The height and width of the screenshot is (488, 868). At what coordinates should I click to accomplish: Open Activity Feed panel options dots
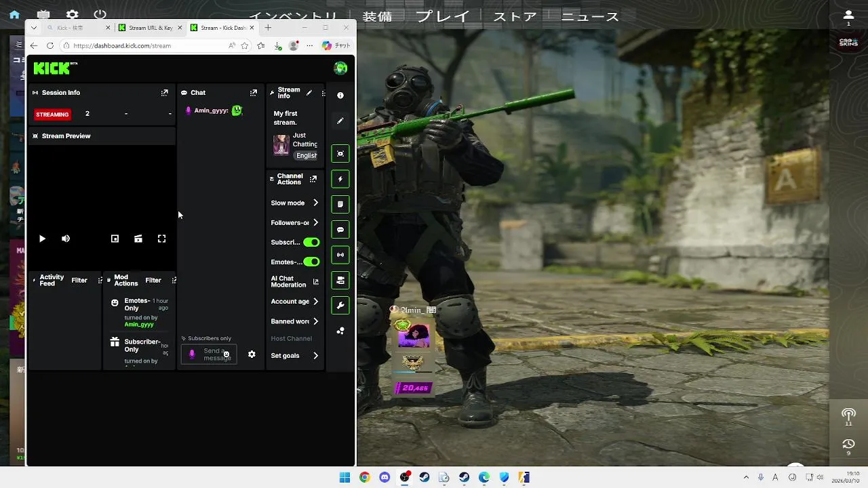pyautogui.click(x=100, y=281)
